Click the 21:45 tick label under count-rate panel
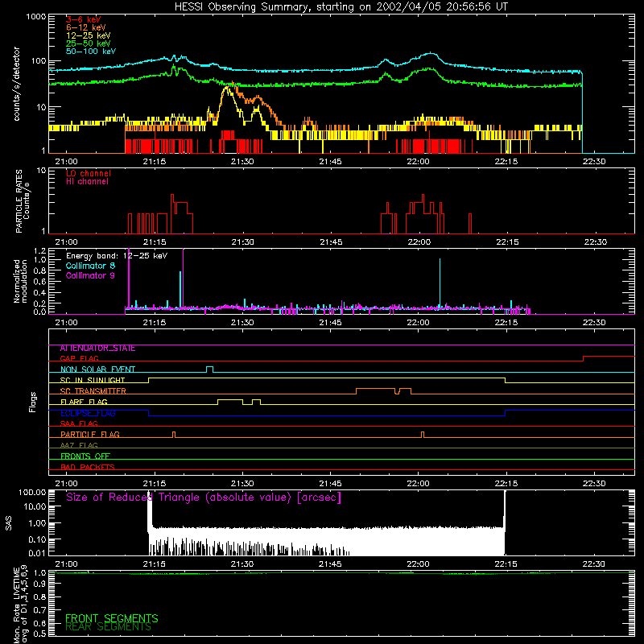The image size is (644, 644). [x=330, y=162]
